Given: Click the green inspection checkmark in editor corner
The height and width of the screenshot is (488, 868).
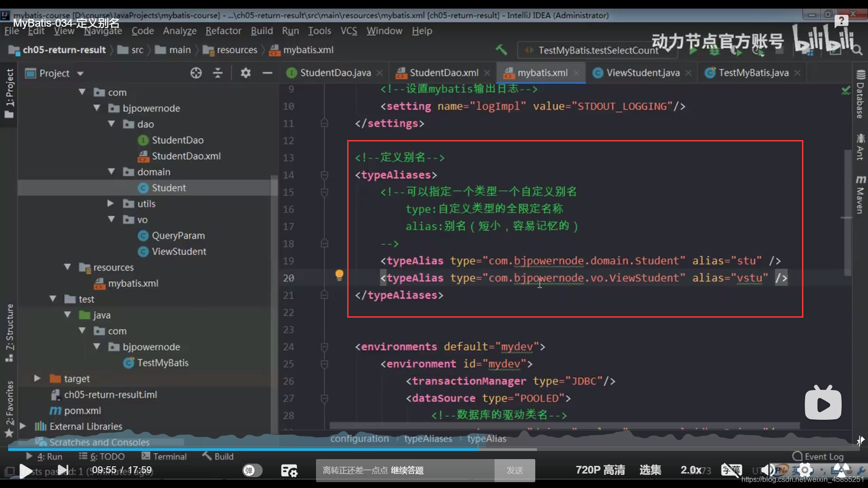Looking at the screenshot, I should point(845,90).
